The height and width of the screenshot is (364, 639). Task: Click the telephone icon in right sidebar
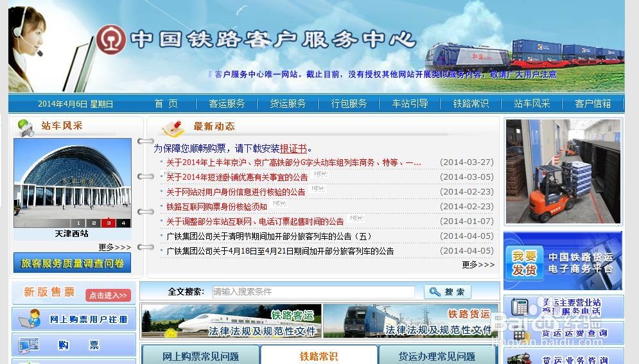point(520,307)
